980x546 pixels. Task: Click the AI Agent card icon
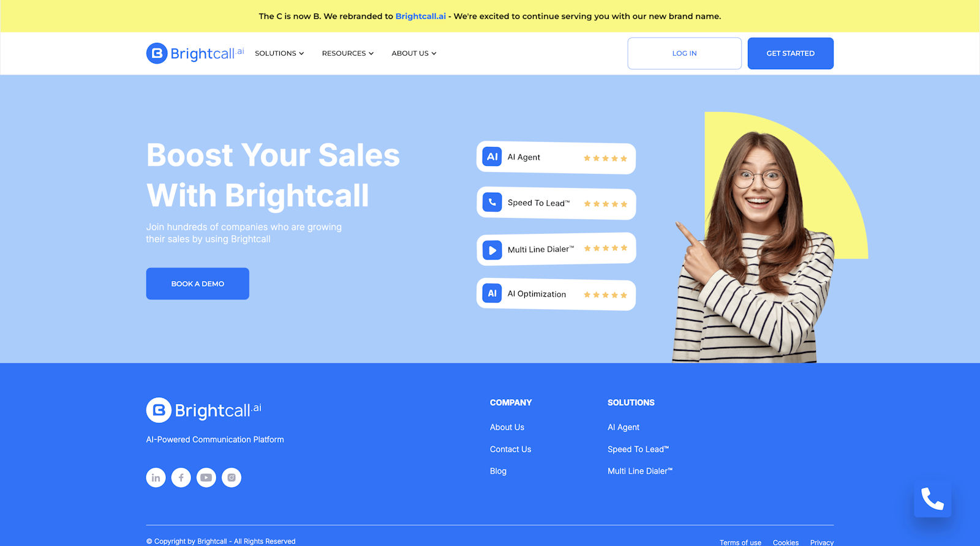492,157
